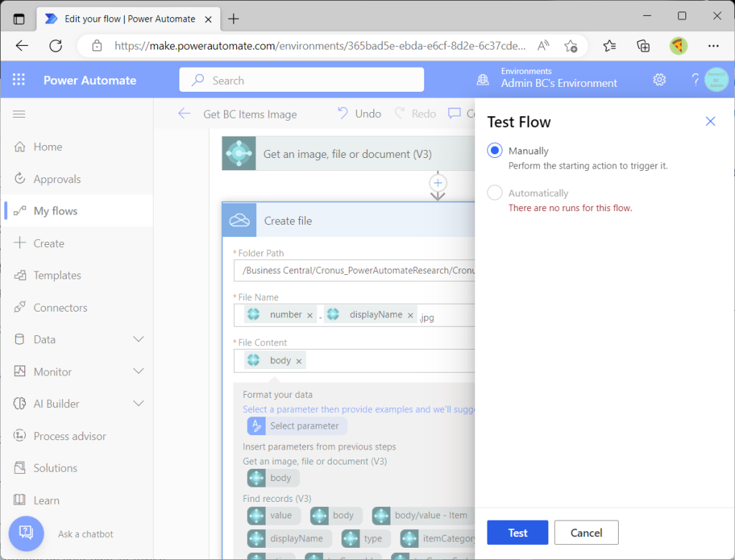
Task: Insert value token under Find records
Action: click(273, 515)
